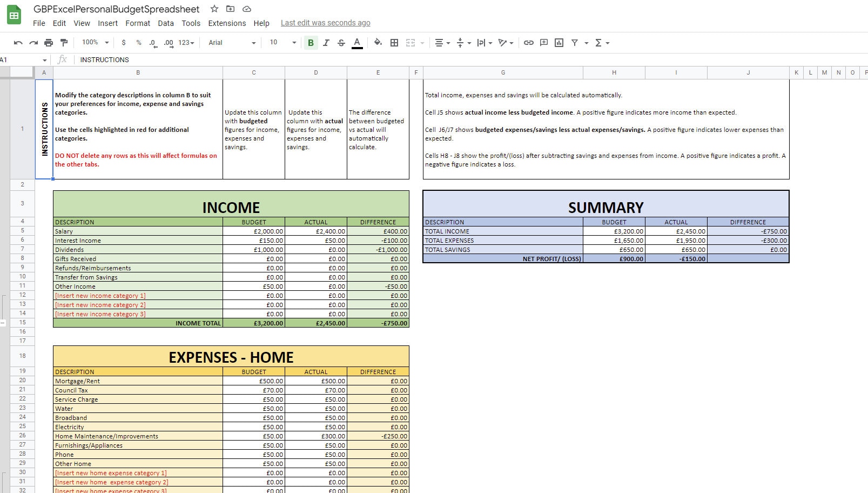Toggle bold formatting

coord(311,42)
